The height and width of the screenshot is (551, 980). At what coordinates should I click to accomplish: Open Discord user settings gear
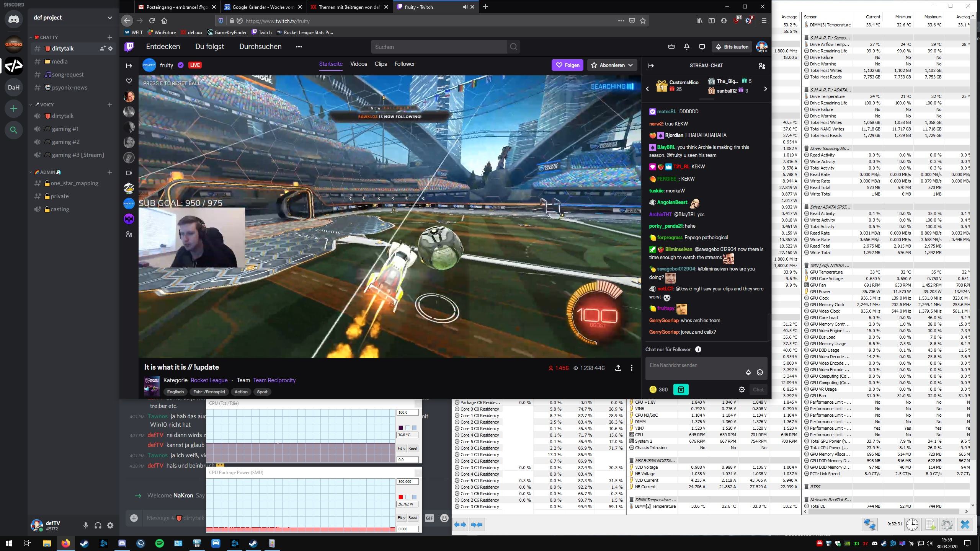(x=110, y=525)
